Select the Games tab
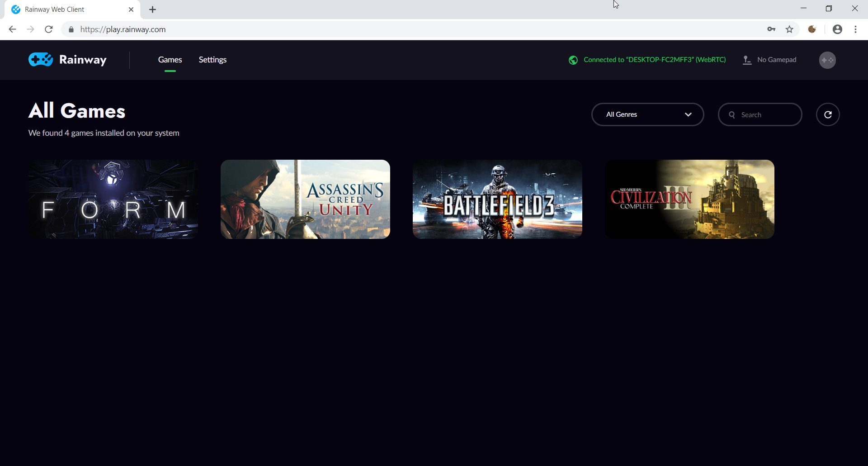This screenshot has height=466, width=868. pos(170,60)
